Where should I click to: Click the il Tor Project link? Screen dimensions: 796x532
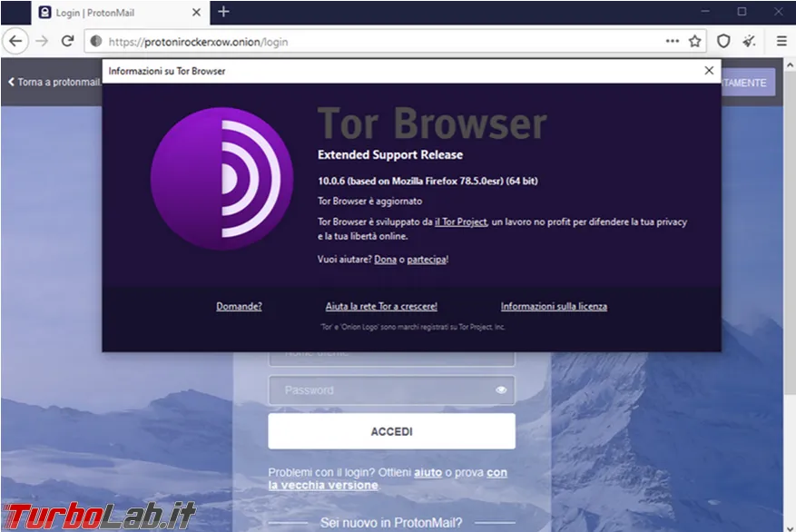pyautogui.click(x=461, y=222)
